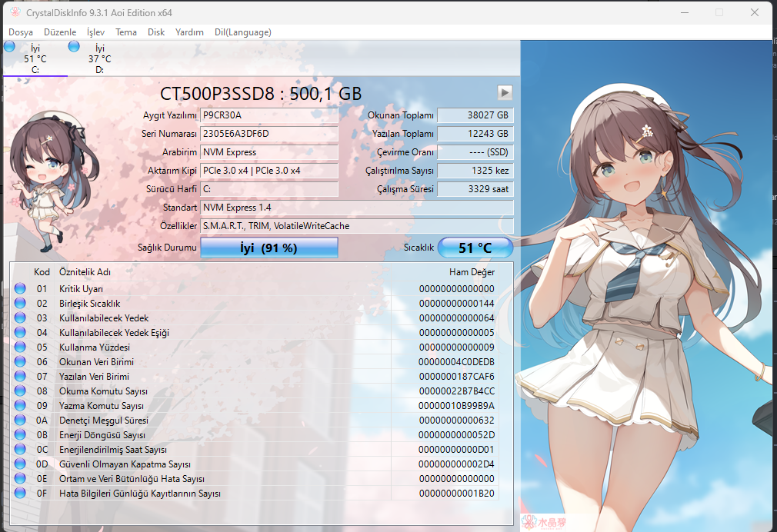Select the D: drive tab
Screen dimensions: 777x532
tap(99, 58)
